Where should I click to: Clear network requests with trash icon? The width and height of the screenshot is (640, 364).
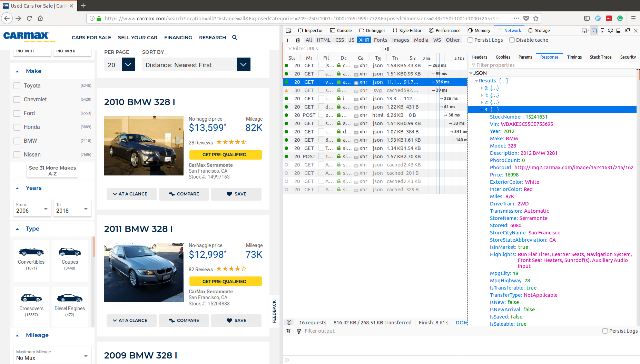pyautogui.click(x=298, y=40)
